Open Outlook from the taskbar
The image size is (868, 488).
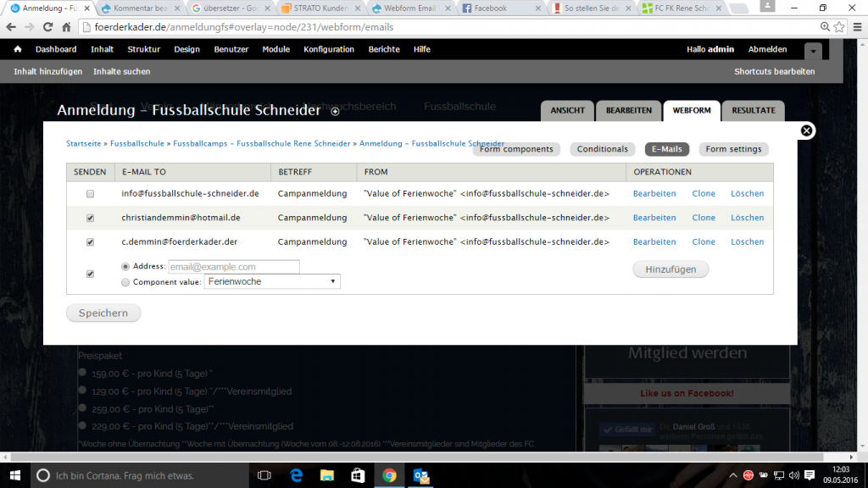click(x=420, y=475)
